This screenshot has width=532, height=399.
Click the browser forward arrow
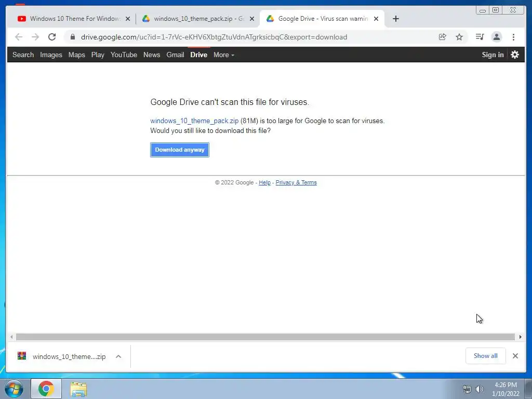point(35,37)
